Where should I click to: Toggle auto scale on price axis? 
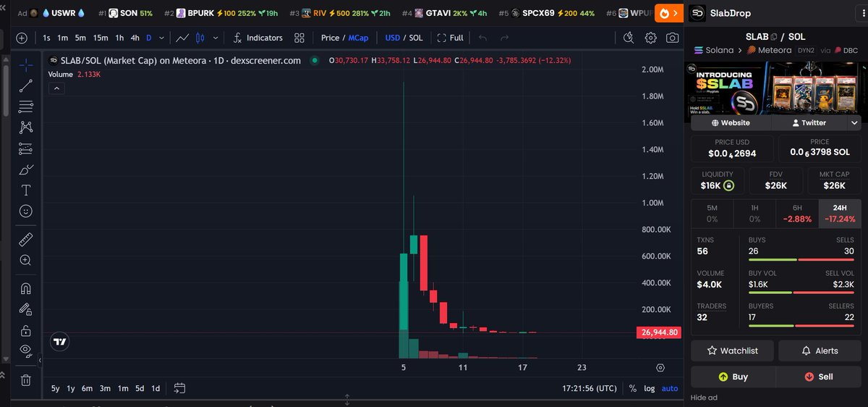click(670, 388)
